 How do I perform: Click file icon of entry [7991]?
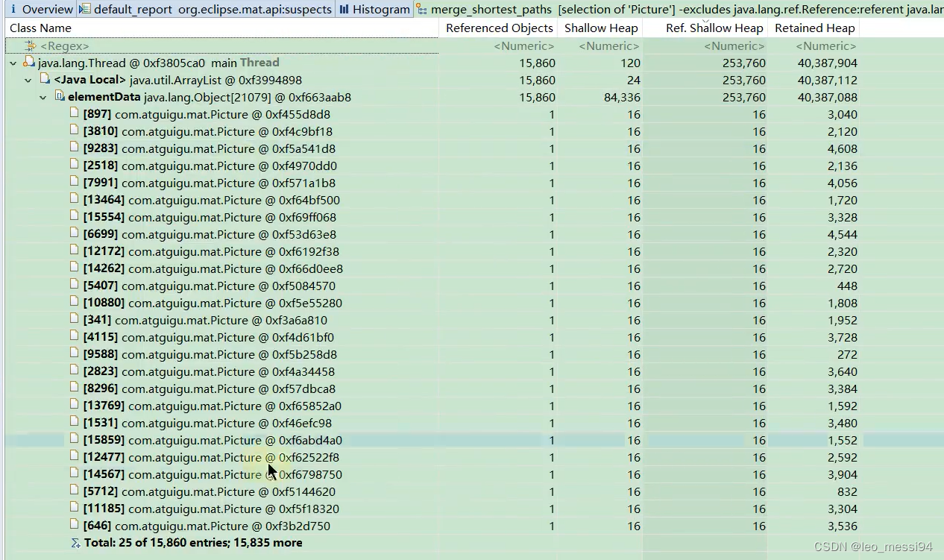point(75,182)
